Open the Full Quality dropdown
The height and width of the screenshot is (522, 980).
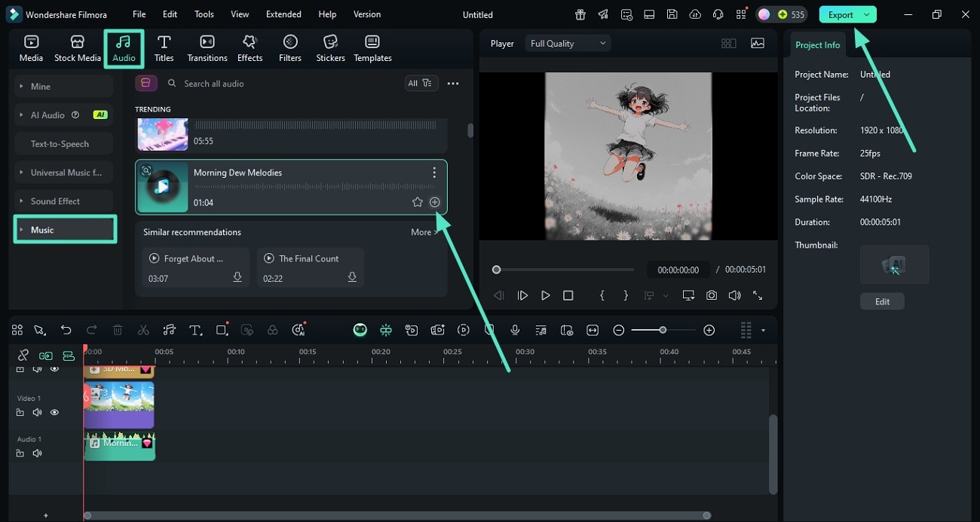[568, 44]
